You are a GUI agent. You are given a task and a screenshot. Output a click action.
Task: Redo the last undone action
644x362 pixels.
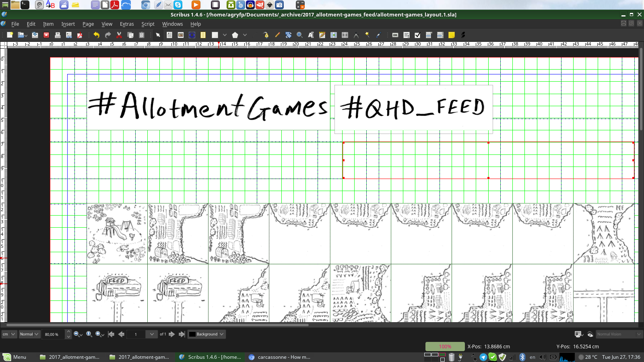pyautogui.click(x=107, y=35)
